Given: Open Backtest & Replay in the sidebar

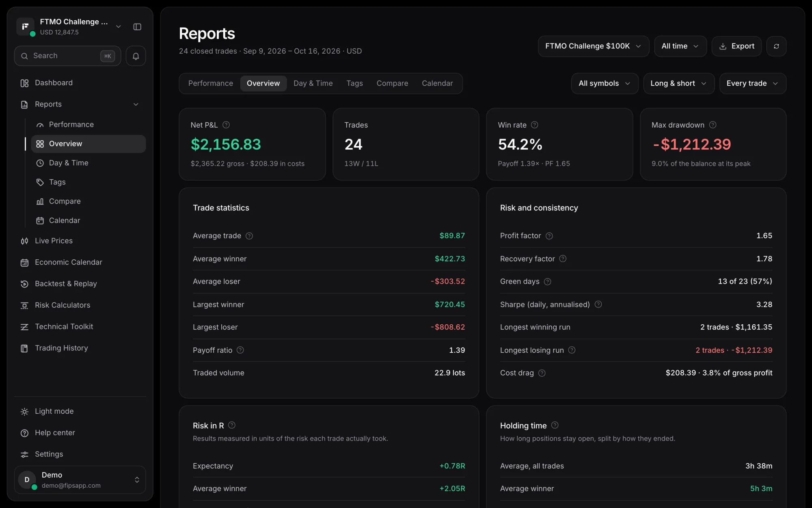Looking at the screenshot, I should [x=80, y=284].
